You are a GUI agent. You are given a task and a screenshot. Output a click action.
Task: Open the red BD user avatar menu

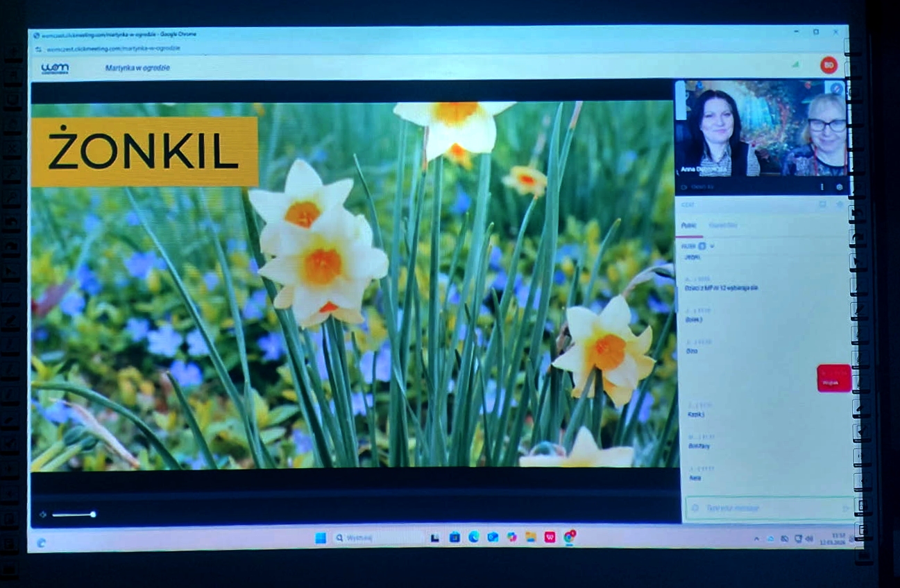(x=828, y=65)
